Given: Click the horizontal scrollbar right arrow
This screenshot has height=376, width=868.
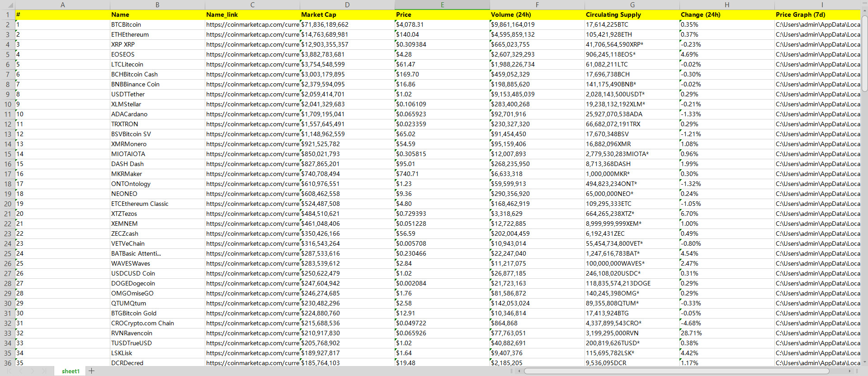Looking at the screenshot, I should 849,371.
